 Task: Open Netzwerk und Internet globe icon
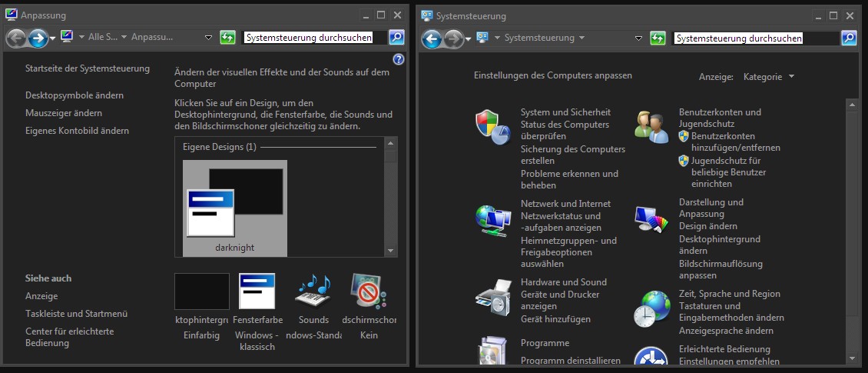[x=492, y=220]
